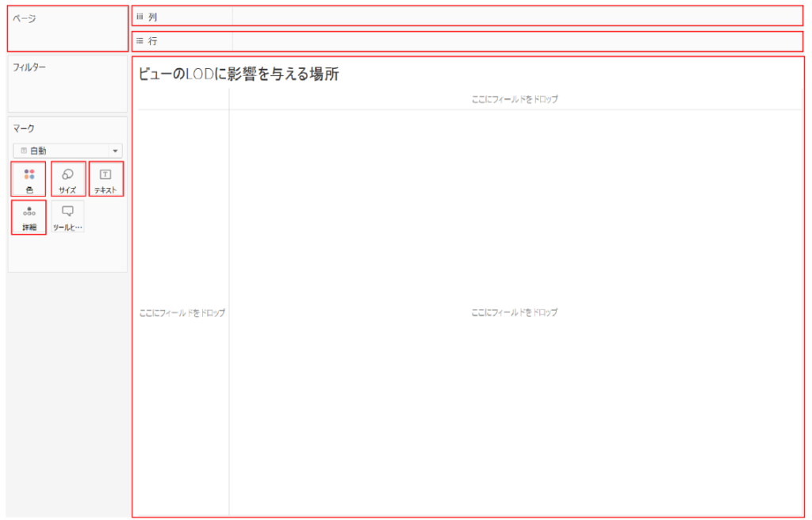This screenshot has width=812, height=520.
Task: Click the 行 (Rows) shelf icon
Action: [140, 40]
